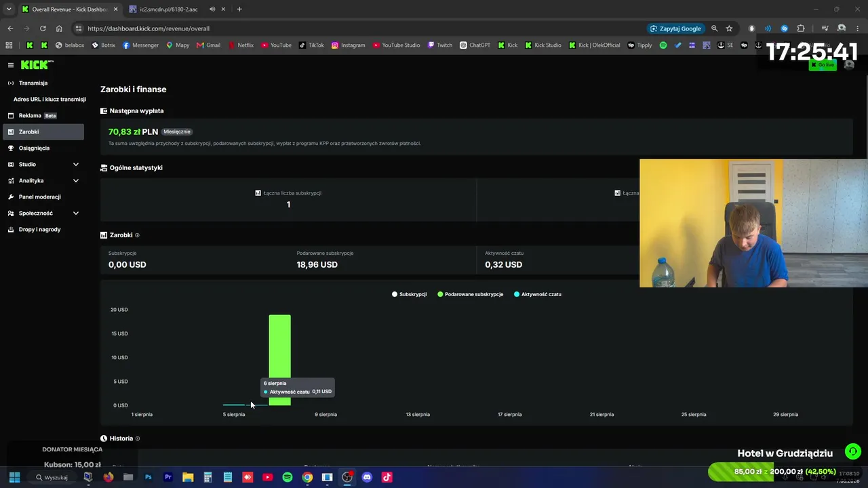Open the user avatar menu
The height and width of the screenshot is (488, 868).
point(848,65)
